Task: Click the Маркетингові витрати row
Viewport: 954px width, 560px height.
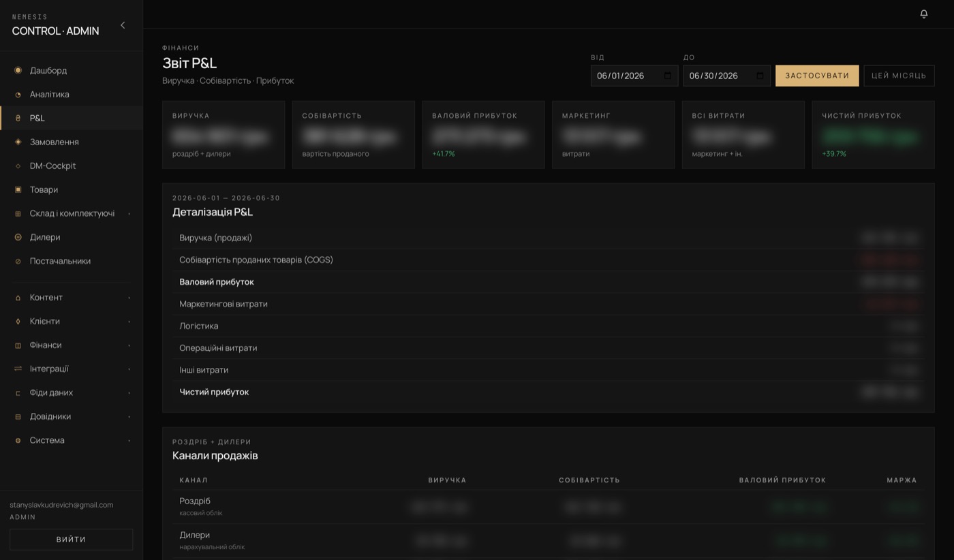Action: click(549, 304)
